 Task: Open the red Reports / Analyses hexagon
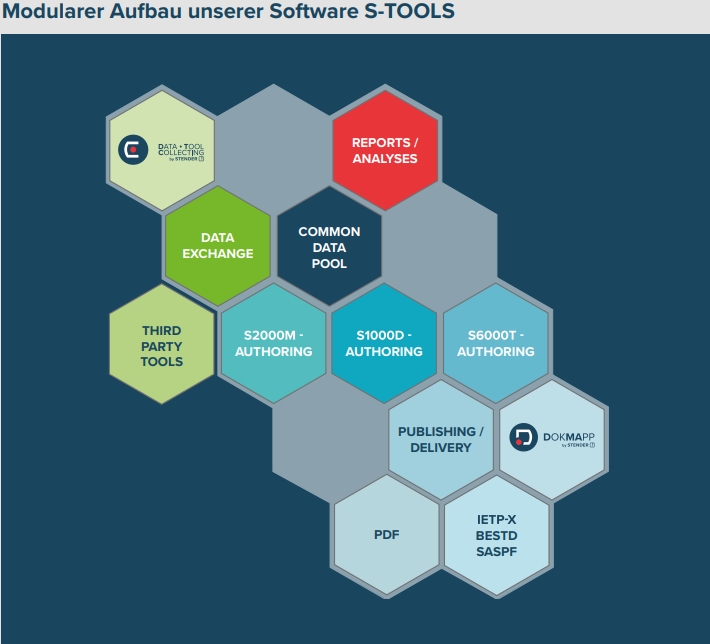click(x=385, y=151)
